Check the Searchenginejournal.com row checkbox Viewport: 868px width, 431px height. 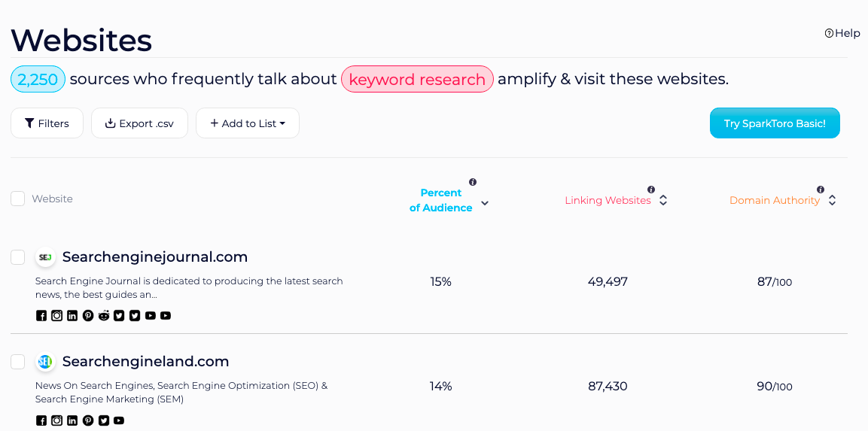(18, 257)
